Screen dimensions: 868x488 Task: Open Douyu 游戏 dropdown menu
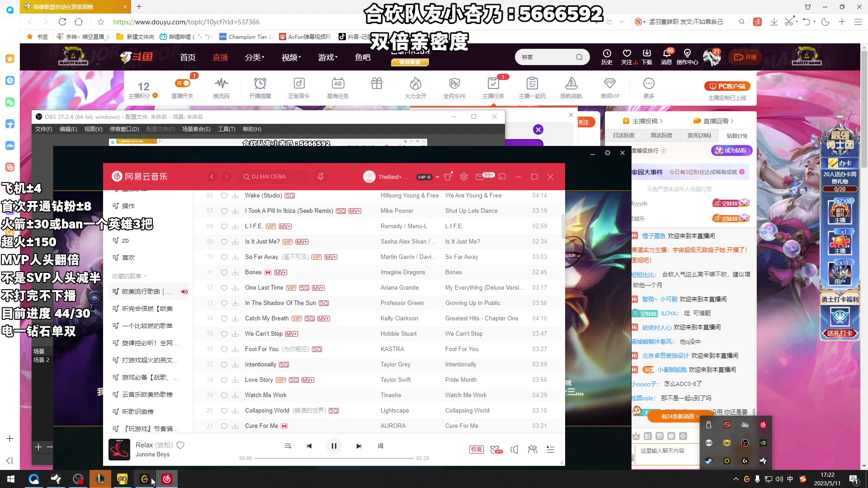[x=328, y=57]
